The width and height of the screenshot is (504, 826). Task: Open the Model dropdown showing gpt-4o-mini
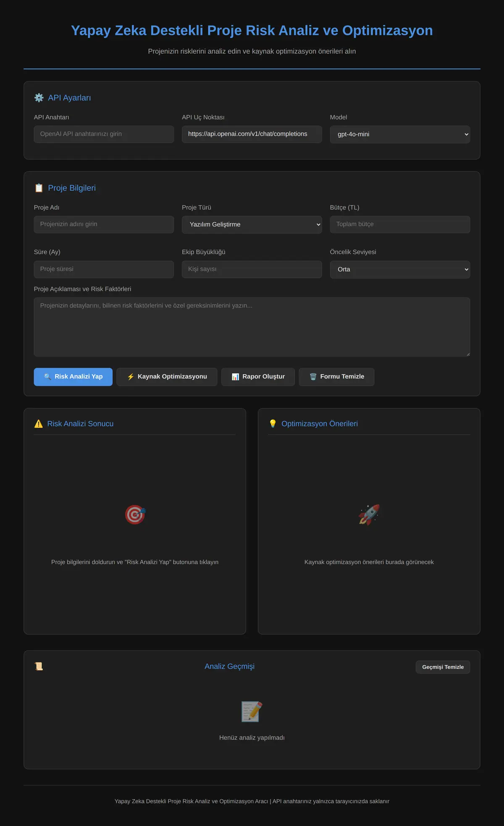point(400,134)
